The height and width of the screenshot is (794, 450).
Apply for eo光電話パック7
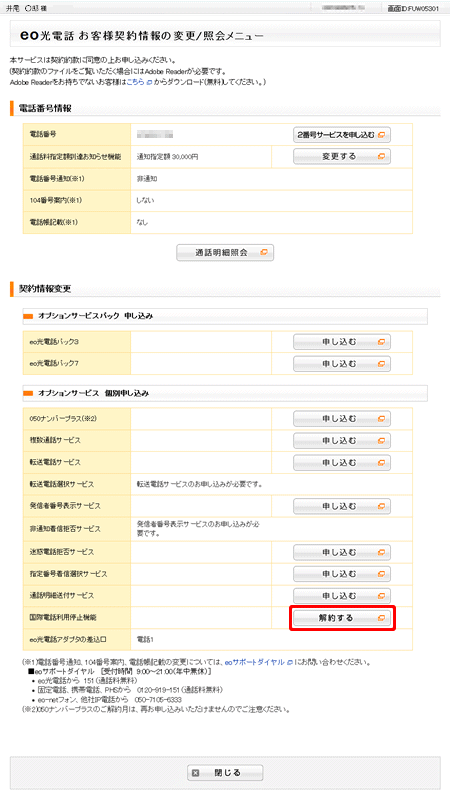342,364
